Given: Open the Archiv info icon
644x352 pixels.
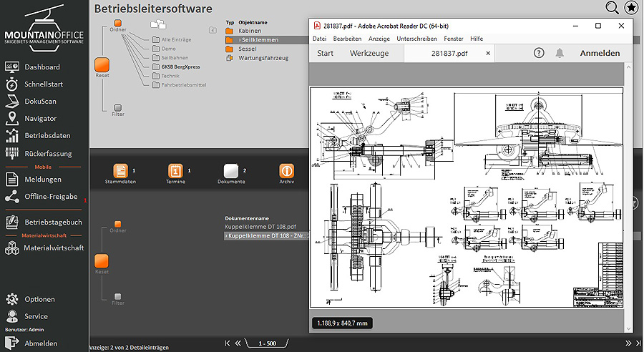Looking at the screenshot, I should point(286,171).
